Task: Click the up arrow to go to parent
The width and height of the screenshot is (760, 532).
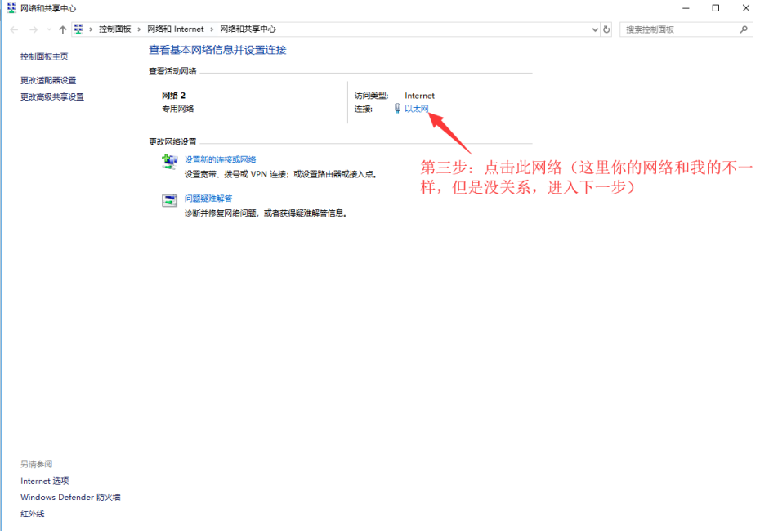Action: pos(63,29)
